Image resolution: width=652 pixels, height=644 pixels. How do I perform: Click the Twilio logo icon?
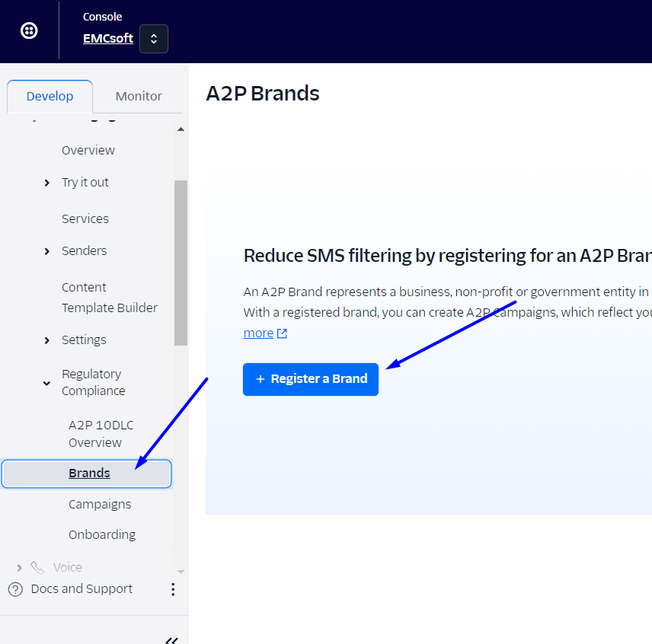29,31
